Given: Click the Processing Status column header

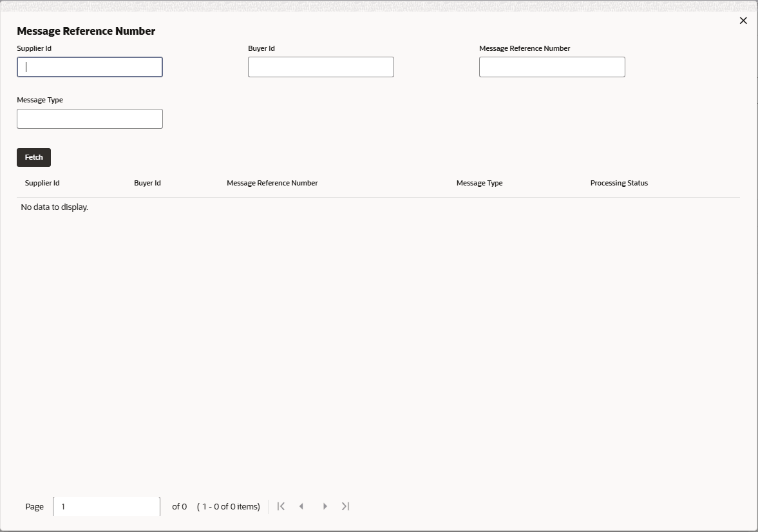Looking at the screenshot, I should pos(618,183).
